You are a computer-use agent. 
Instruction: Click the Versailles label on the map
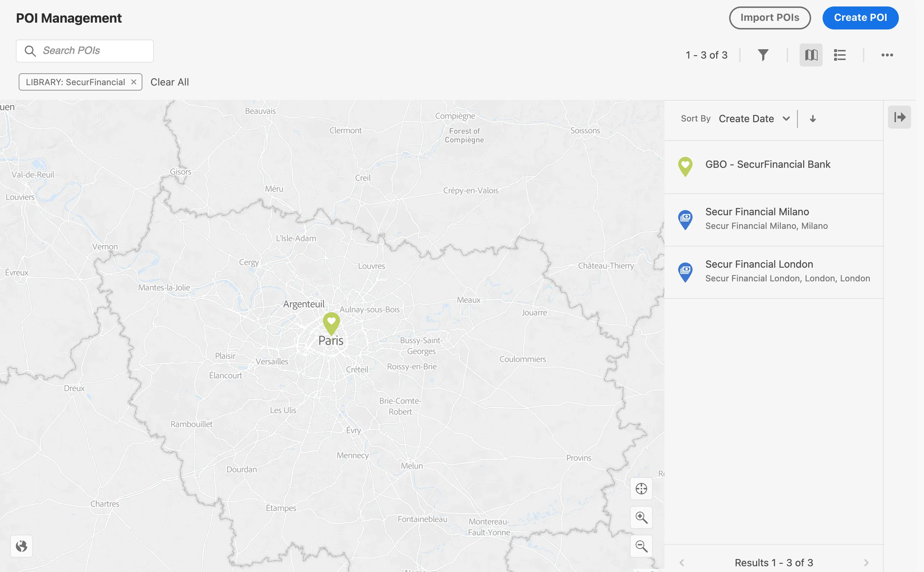[272, 362]
